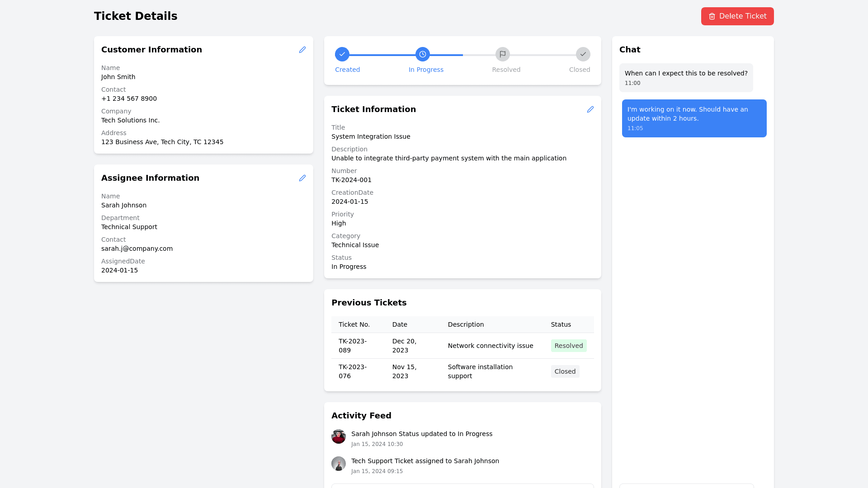
Task: Select the customer's chat message at 11:00
Action: point(686,78)
